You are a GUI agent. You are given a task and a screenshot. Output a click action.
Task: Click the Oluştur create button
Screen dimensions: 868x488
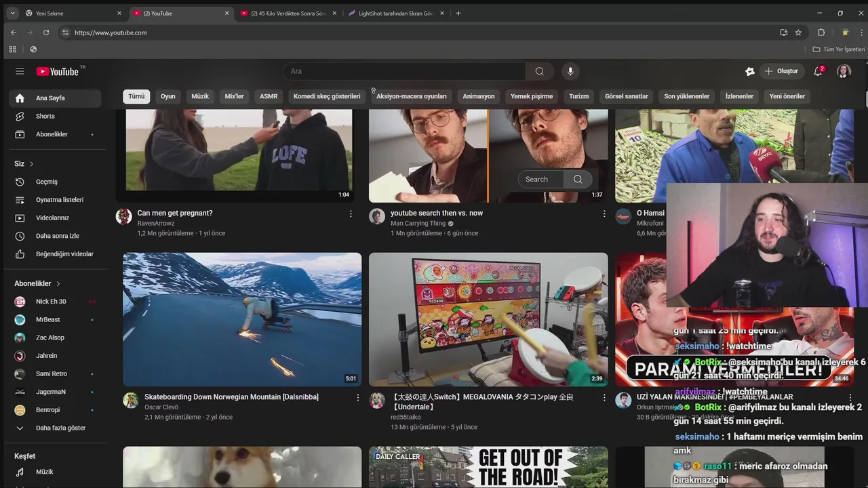tap(782, 71)
